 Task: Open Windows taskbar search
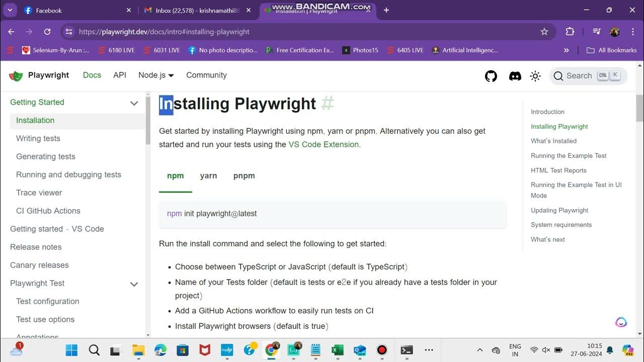point(94,350)
